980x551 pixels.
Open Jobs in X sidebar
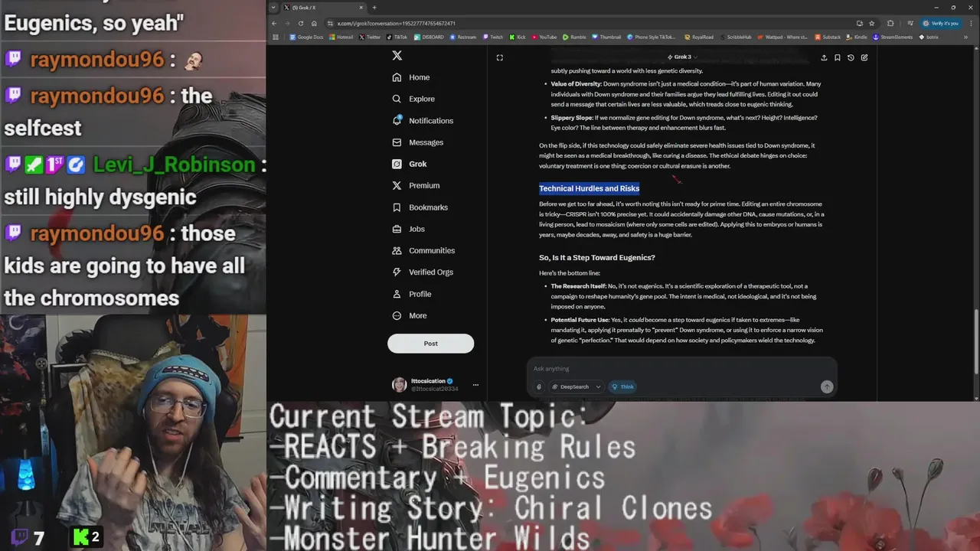point(407,229)
